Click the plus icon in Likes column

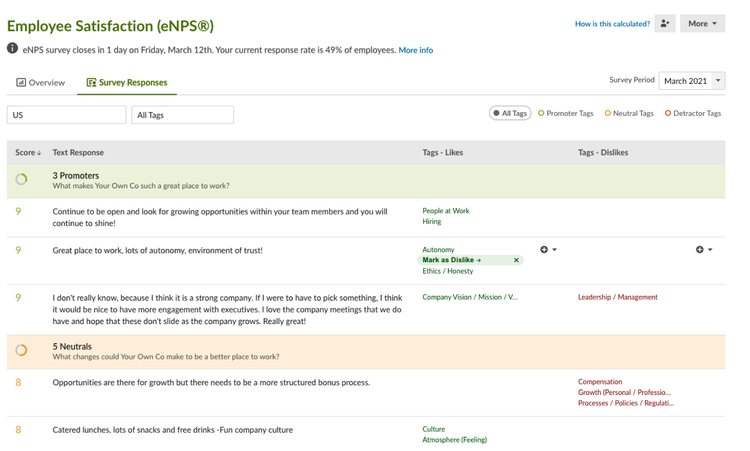point(544,250)
